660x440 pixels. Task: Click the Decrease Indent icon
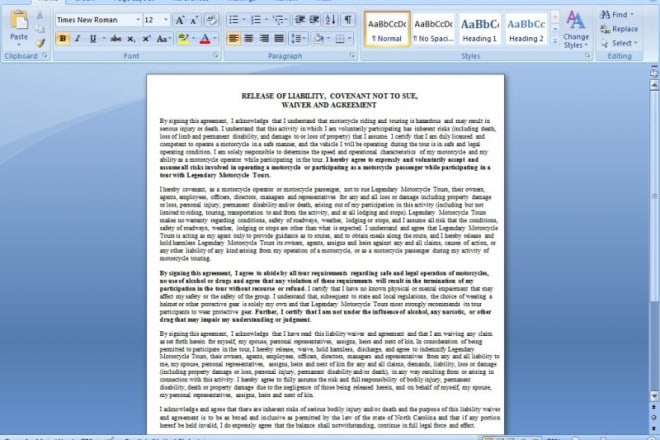pos(300,20)
